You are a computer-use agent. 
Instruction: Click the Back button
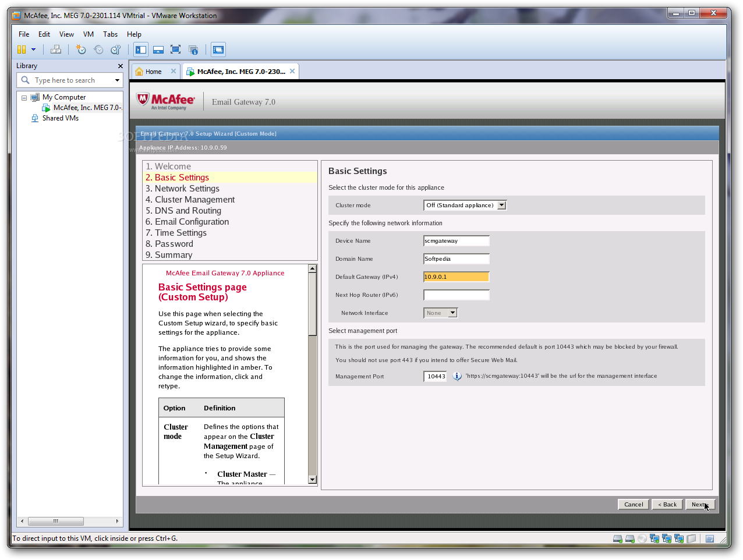pos(667,505)
